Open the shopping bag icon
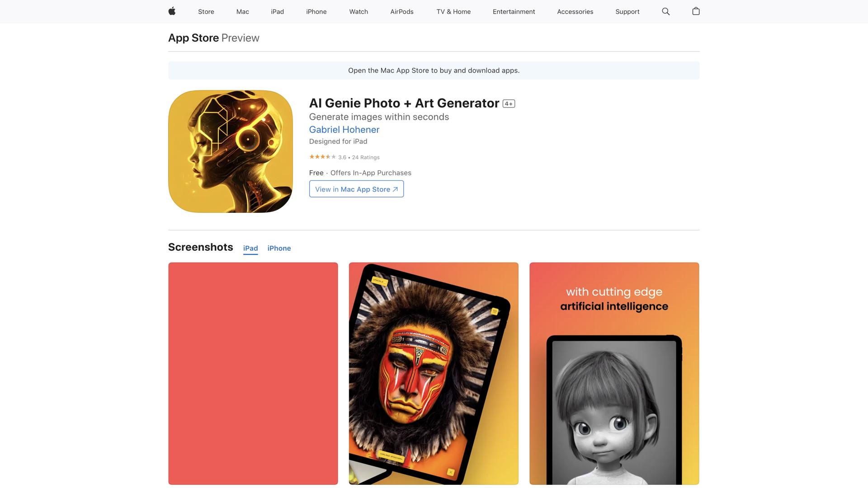868x488 pixels. [x=696, y=11]
